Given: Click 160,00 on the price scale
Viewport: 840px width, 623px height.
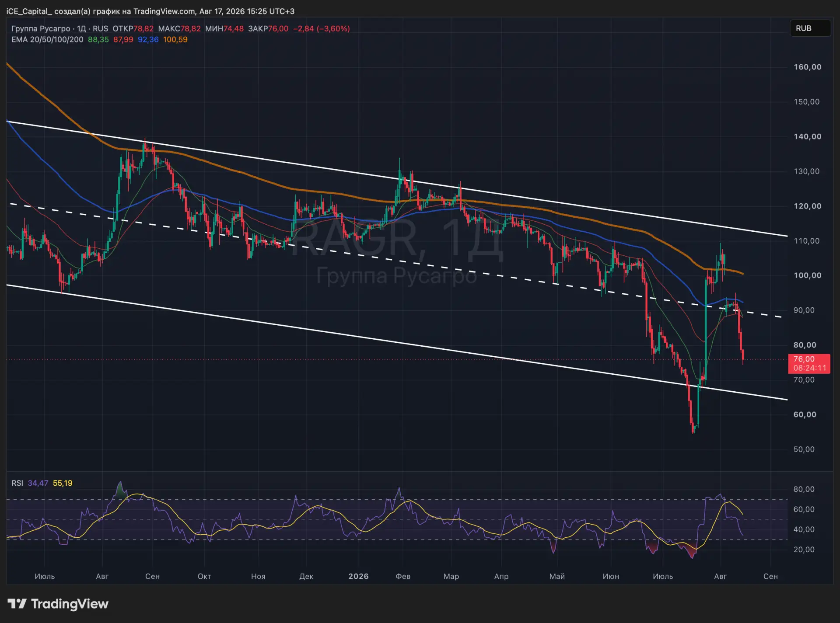Looking at the screenshot, I should (808, 67).
